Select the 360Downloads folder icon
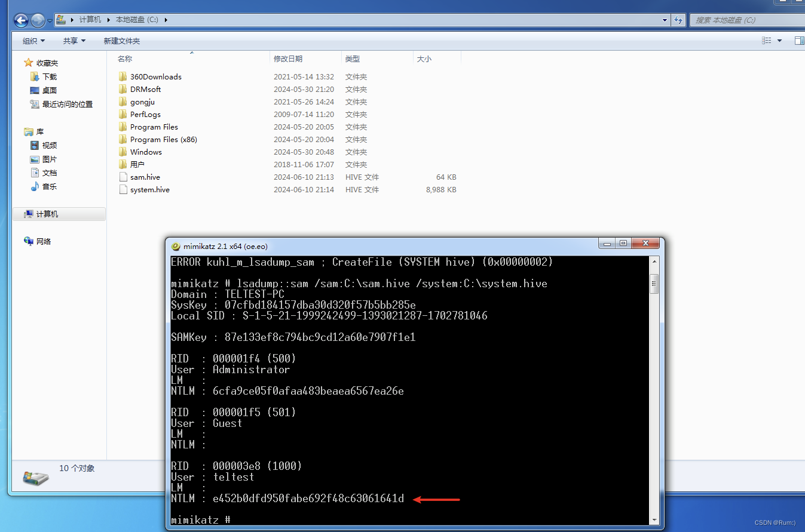The image size is (805, 532). click(123, 76)
